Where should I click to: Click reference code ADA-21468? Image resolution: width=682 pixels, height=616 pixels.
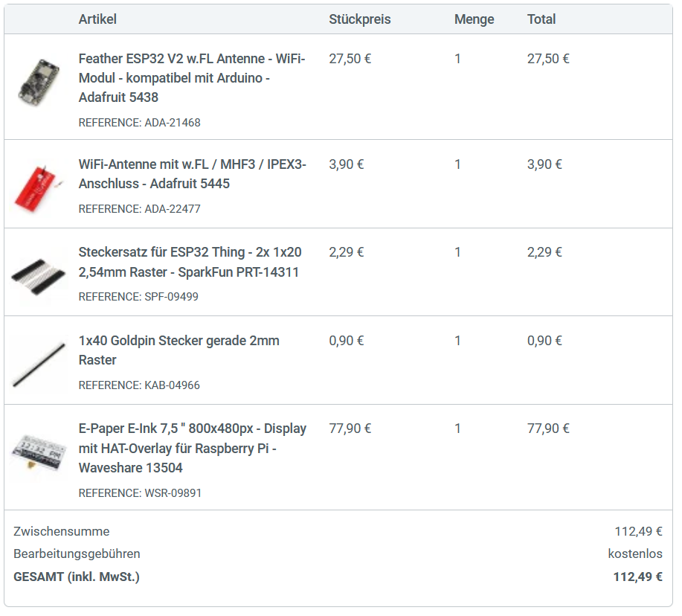[x=173, y=123]
